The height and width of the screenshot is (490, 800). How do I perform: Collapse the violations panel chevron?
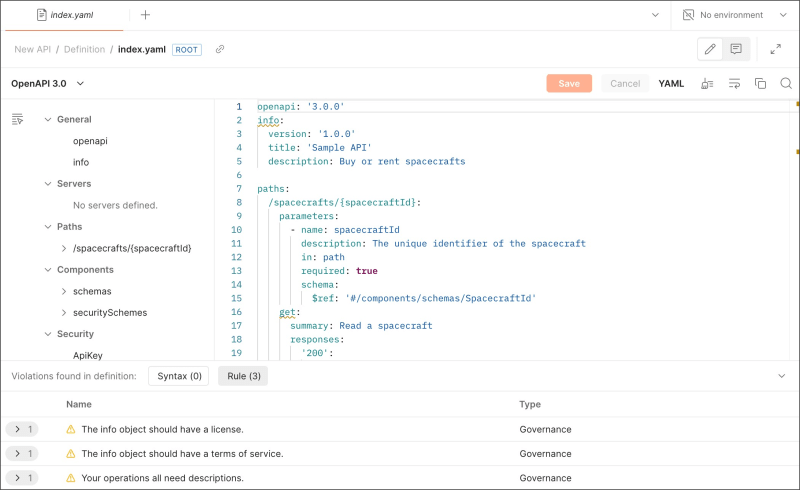[x=782, y=376]
